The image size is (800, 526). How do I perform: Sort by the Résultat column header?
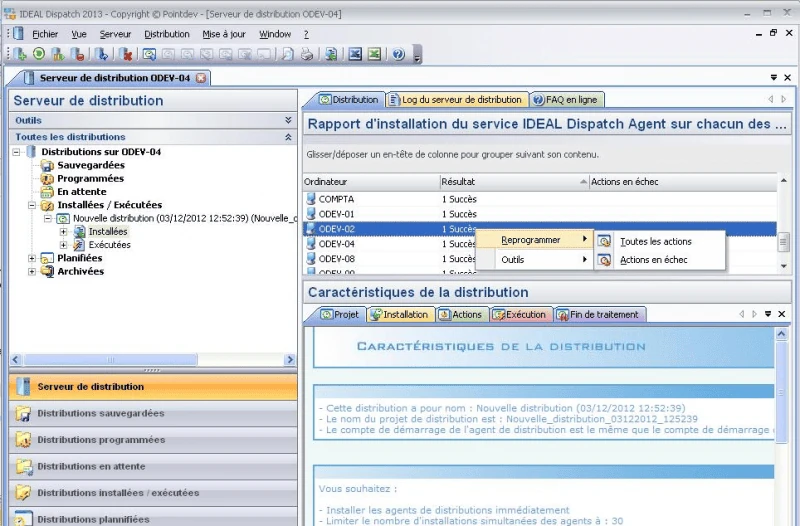tap(514, 182)
